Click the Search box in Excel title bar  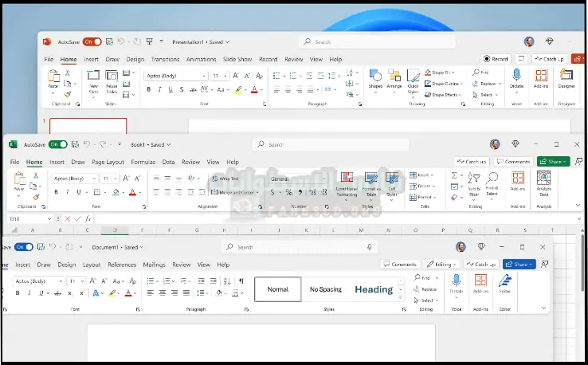(319, 145)
